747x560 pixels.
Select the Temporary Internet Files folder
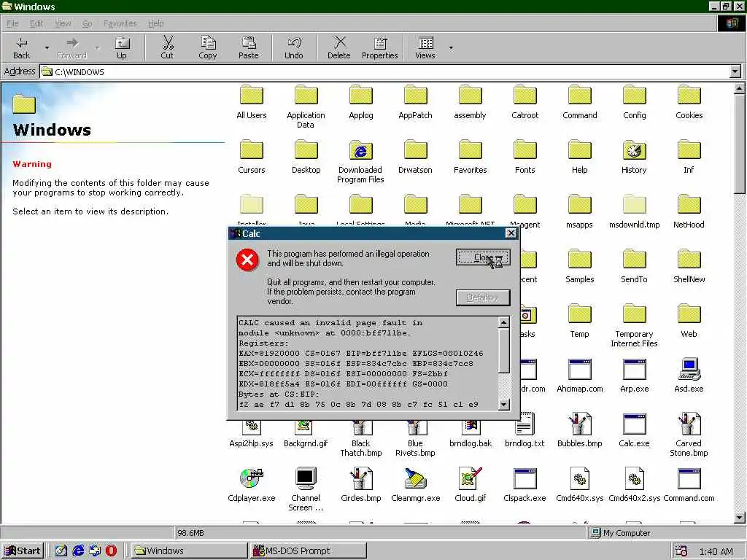pyautogui.click(x=634, y=325)
